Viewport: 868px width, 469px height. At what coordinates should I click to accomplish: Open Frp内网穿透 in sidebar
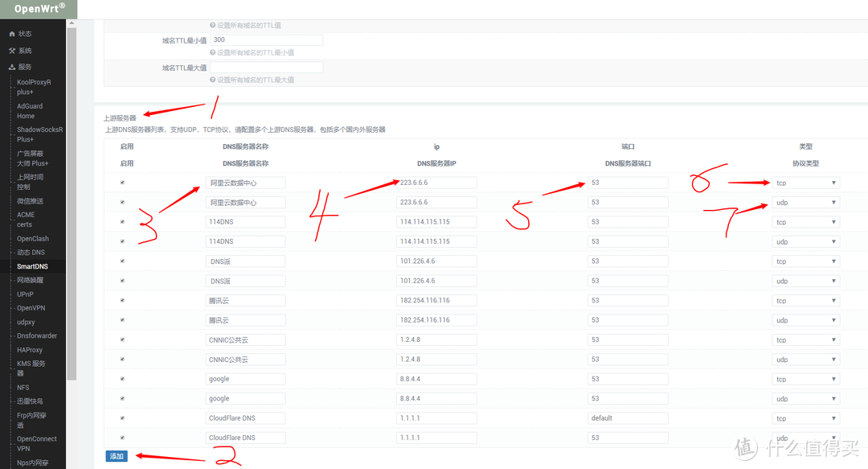(x=31, y=420)
